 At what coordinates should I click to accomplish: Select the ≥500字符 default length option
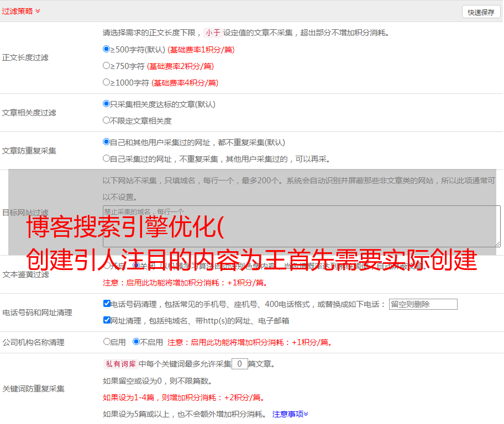point(107,49)
